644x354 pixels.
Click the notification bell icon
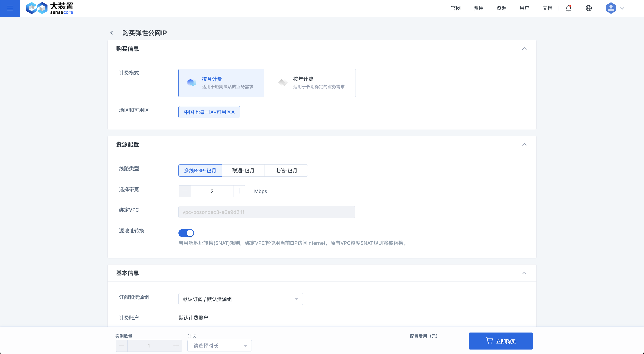click(x=568, y=8)
